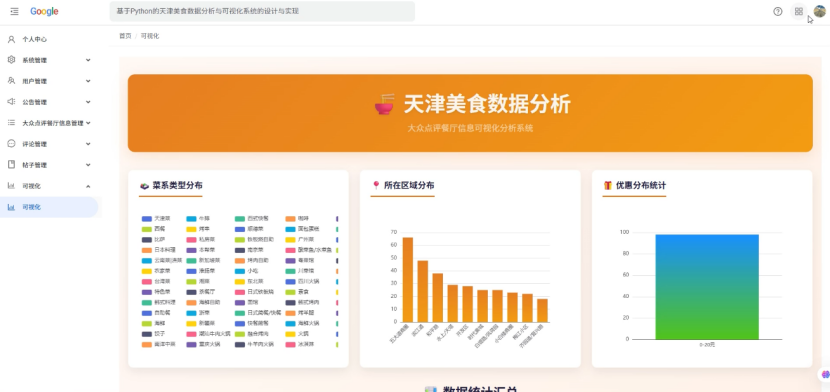This screenshot has width=830, height=392.
Task: Click the 天津美食数据分析 banner heading
Action: [x=488, y=104]
